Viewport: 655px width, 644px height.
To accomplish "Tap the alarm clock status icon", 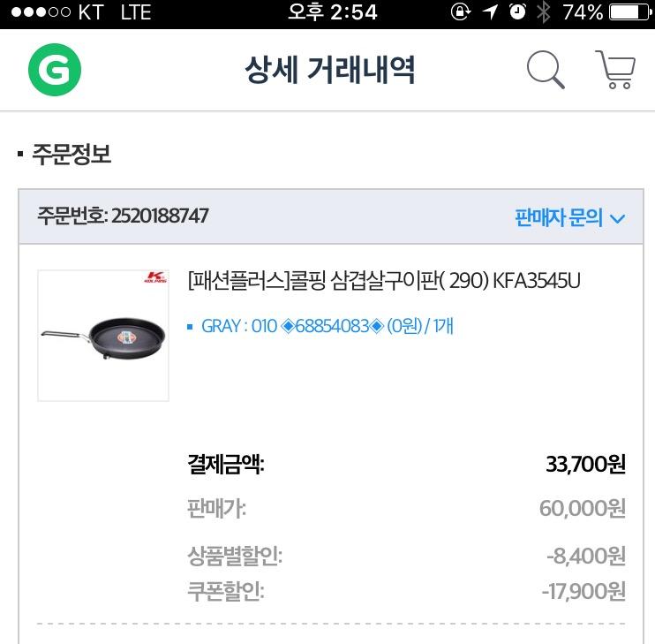I will pos(517,12).
